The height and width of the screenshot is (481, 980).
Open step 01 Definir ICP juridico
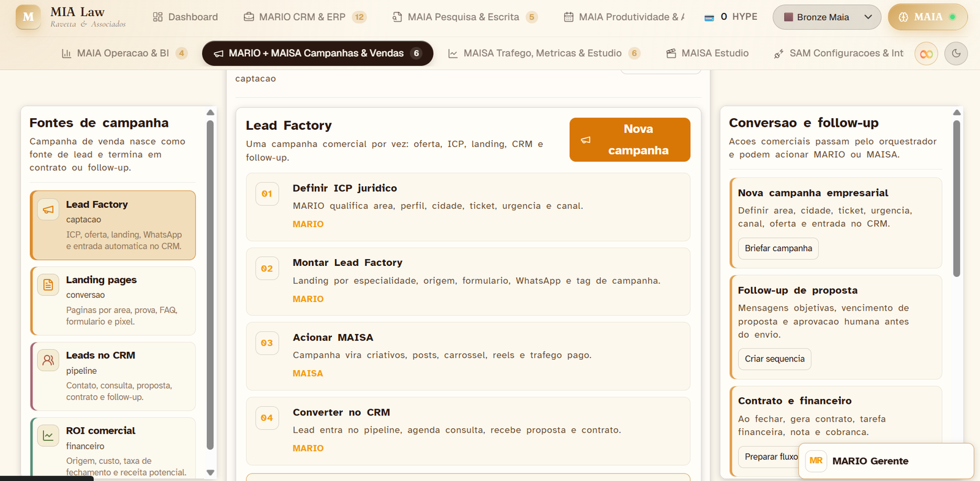pyautogui.click(x=468, y=207)
